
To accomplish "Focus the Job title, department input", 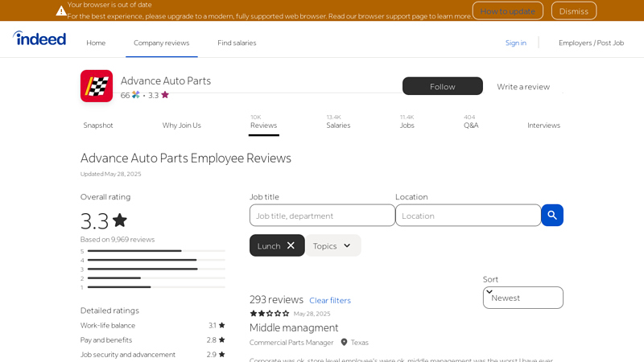I will pyautogui.click(x=323, y=216).
